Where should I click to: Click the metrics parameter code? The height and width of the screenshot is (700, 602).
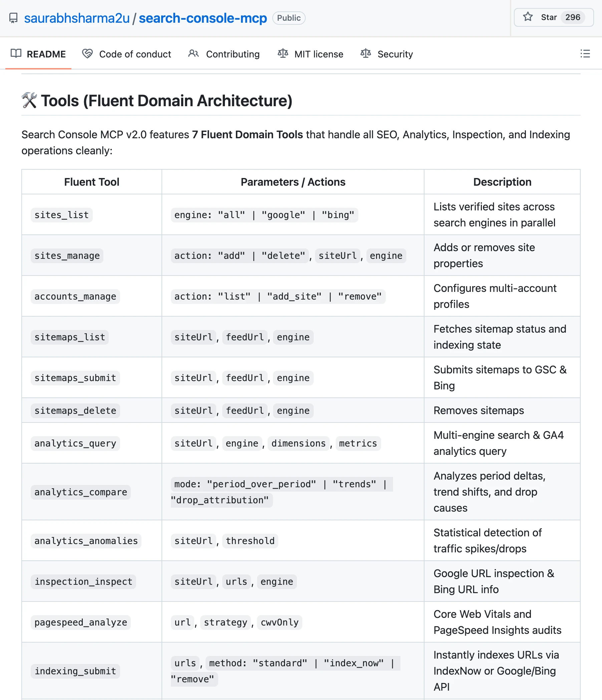[x=358, y=443]
